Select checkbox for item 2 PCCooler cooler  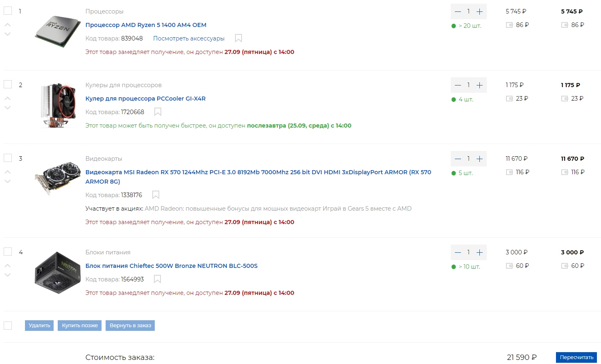(x=8, y=84)
